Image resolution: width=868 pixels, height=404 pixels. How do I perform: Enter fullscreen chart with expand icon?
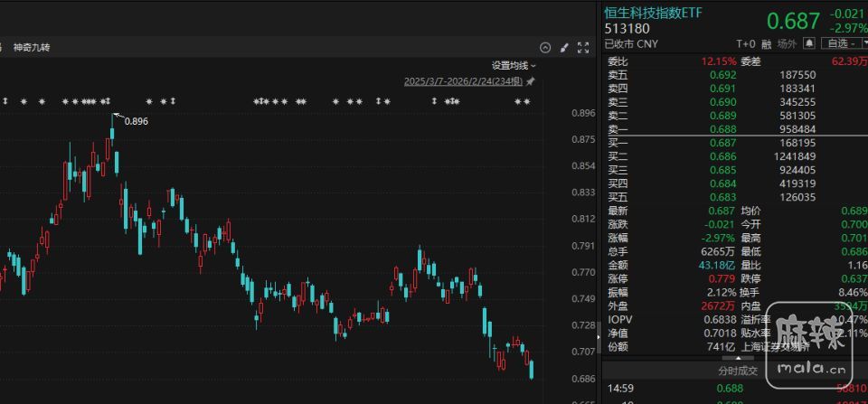(582, 48)
